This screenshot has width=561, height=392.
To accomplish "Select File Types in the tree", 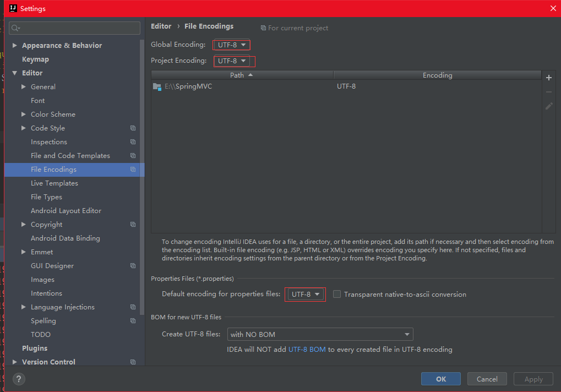I will pyautogui.click(x=46, y=197).
